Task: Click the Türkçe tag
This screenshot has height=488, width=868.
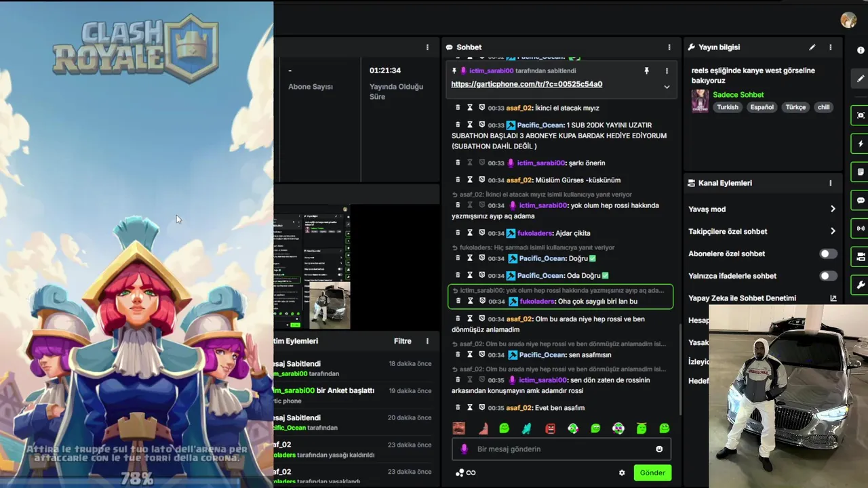Action: tap(795, 107)
